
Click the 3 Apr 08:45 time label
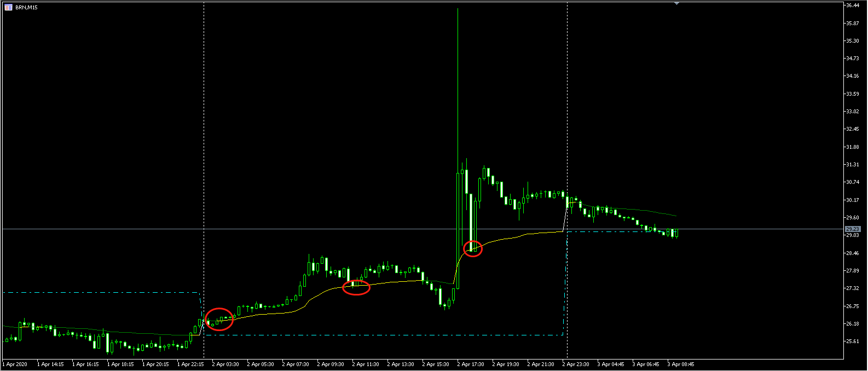(681, 364)
